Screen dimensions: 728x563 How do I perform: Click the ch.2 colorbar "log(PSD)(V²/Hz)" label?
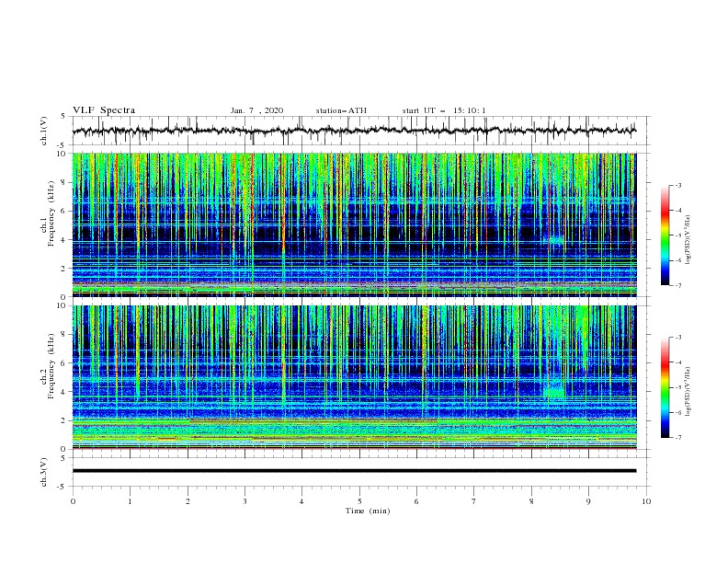pos(688,392)
